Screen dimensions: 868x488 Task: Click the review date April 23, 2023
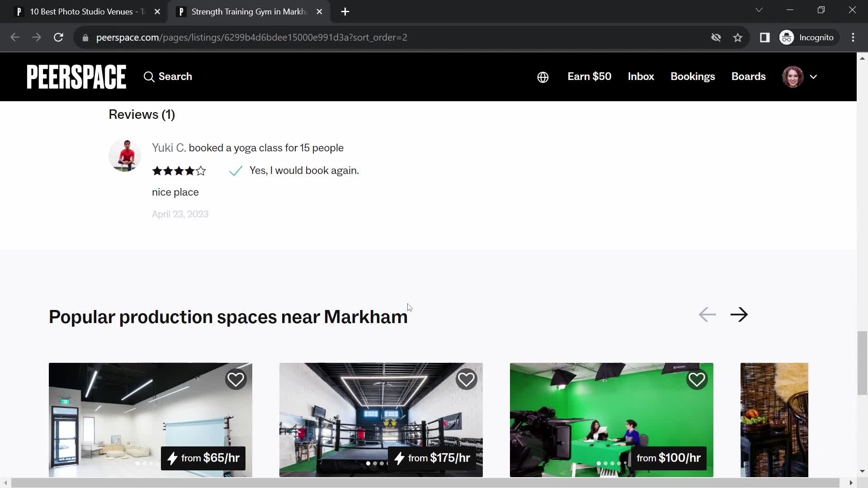click(180, 214)
